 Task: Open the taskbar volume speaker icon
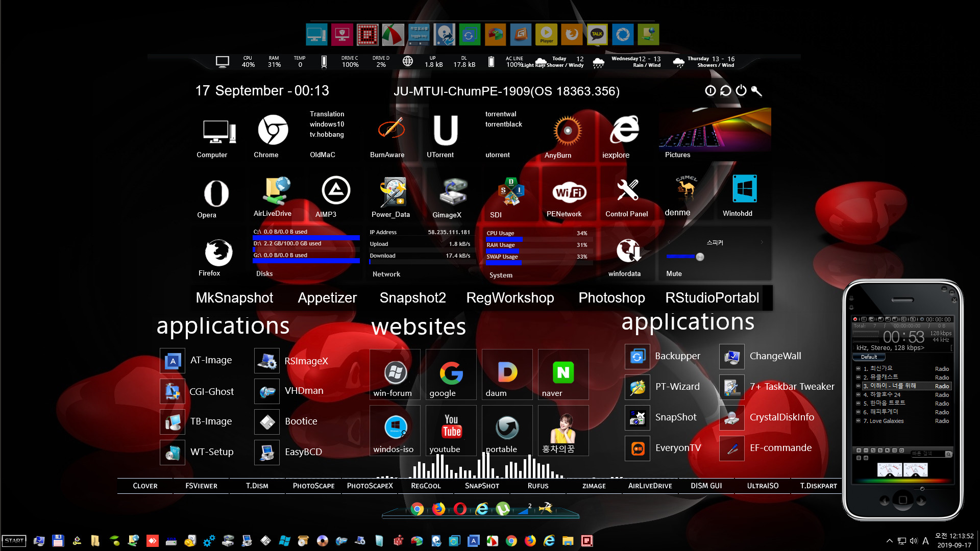pos(913,541)
